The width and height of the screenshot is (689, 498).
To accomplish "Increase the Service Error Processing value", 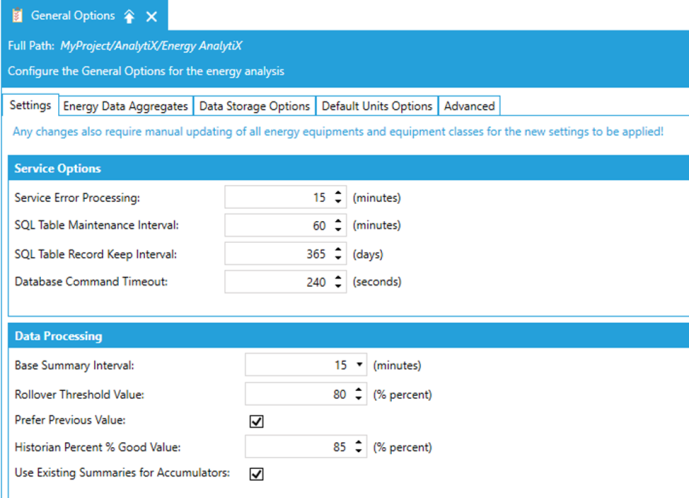I will click(339, 194).
